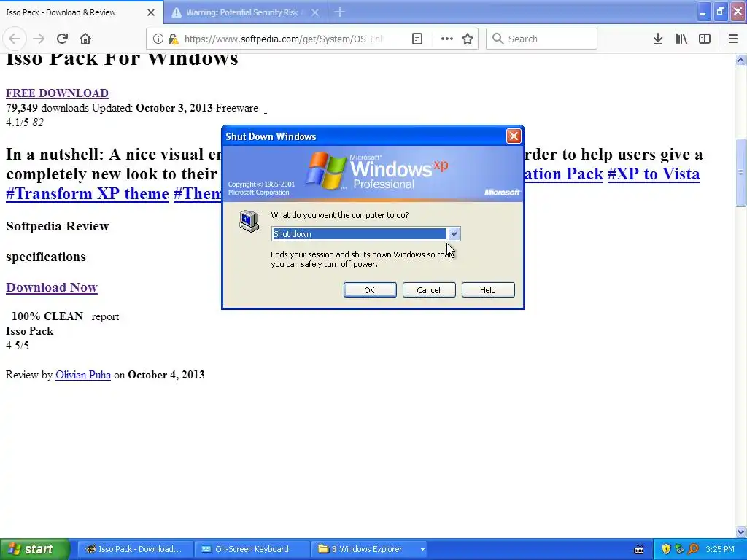Click the 100% CLEAN report text
This screenshot has height=560, width=747.
[65, 316]
